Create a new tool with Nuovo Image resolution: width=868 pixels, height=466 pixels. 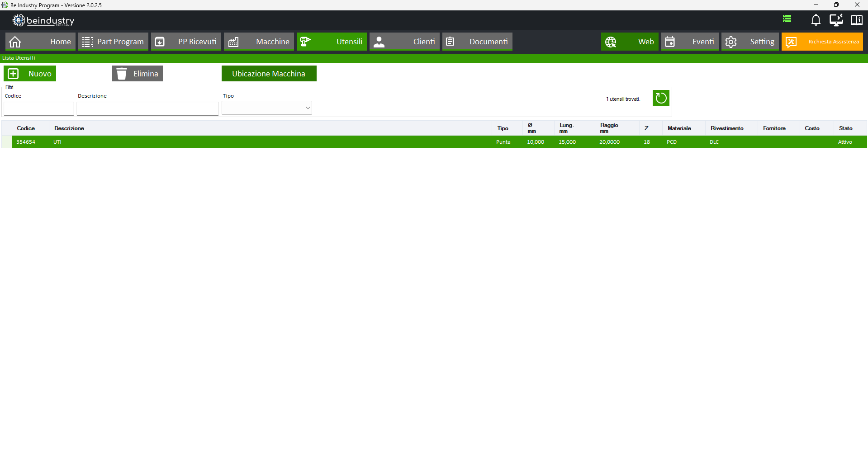(30, 74)
